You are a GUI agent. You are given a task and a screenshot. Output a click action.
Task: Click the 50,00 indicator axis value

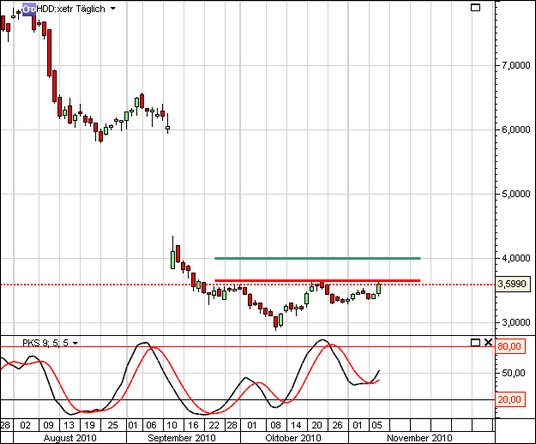(513, 373)
